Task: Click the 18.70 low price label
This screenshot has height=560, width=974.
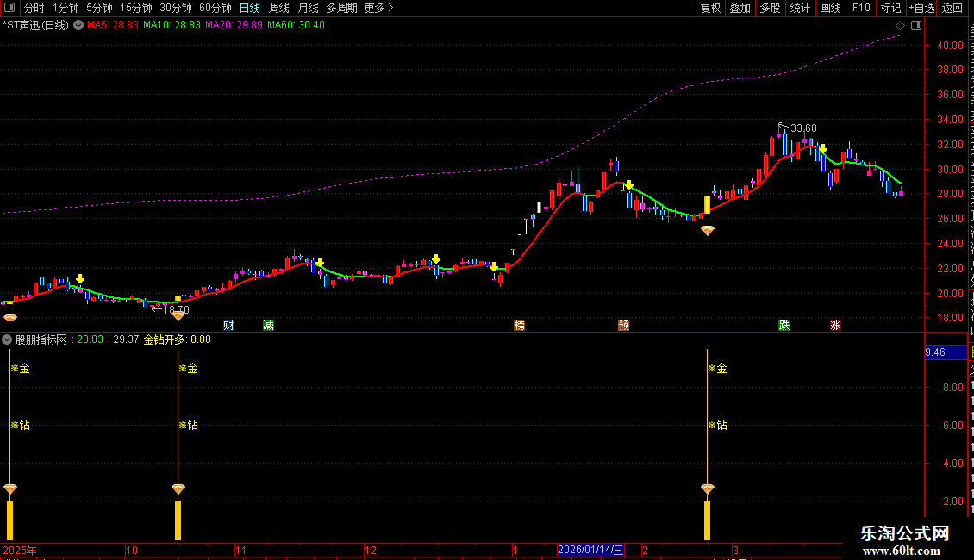Action: (176, 309)
